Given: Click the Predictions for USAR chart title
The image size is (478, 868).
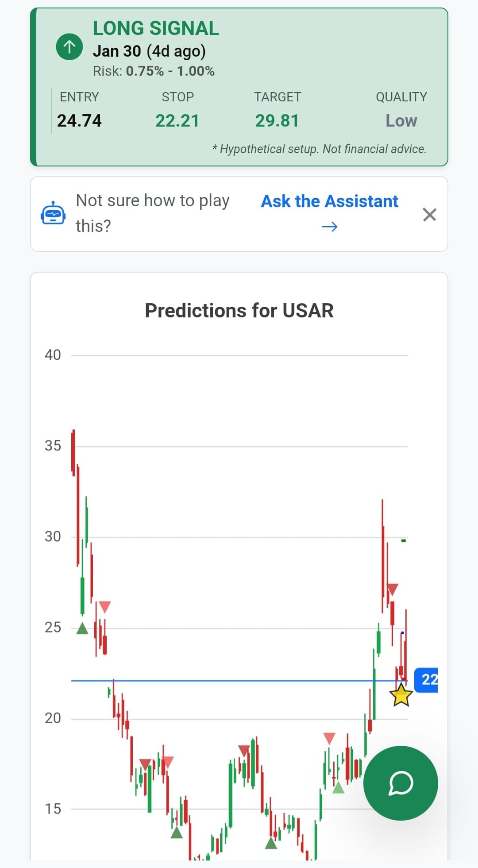Looking at the screenshot, I should (x=239, y=310).
